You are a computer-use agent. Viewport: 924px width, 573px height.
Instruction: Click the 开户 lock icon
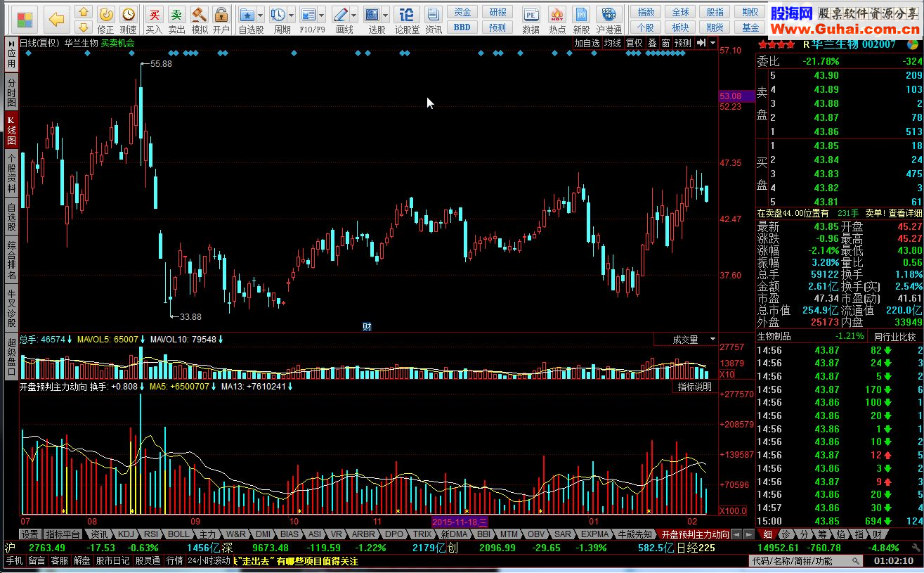coord(221,20)
